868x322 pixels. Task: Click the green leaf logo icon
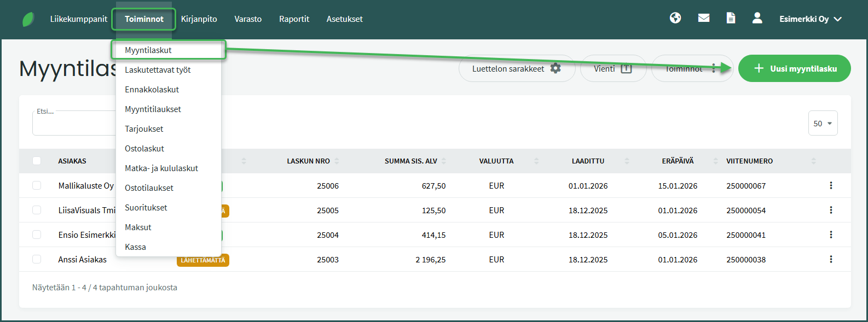click(28, 19)
